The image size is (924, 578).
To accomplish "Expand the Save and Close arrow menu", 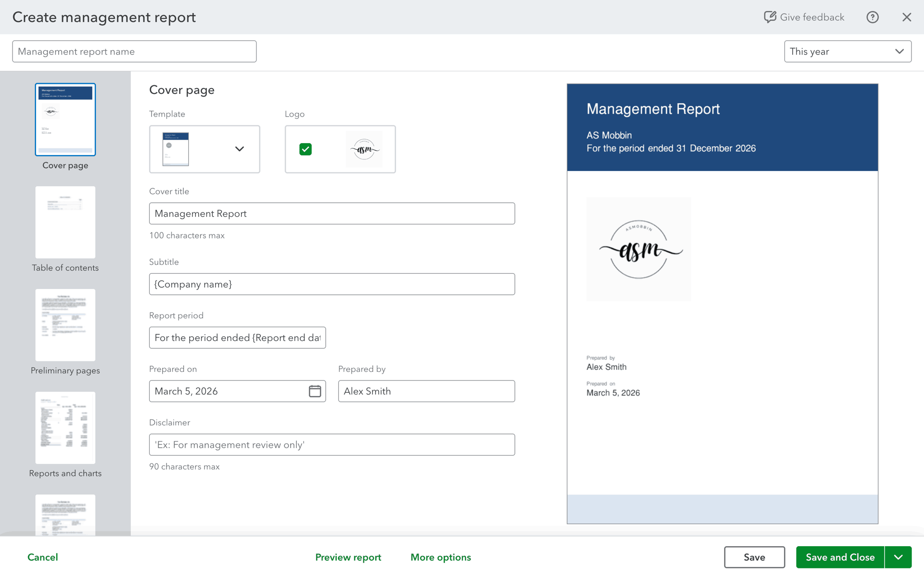I will click(x=898, y=557).
